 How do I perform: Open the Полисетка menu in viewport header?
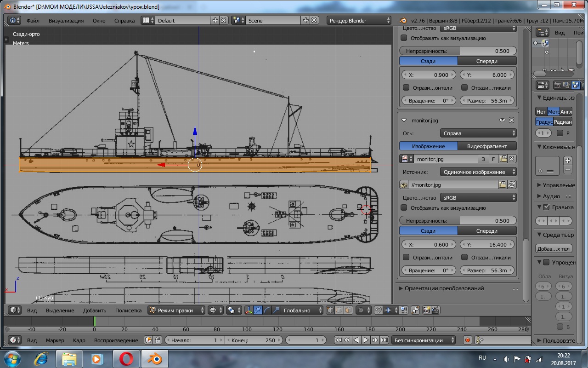[x=128, y=310]
